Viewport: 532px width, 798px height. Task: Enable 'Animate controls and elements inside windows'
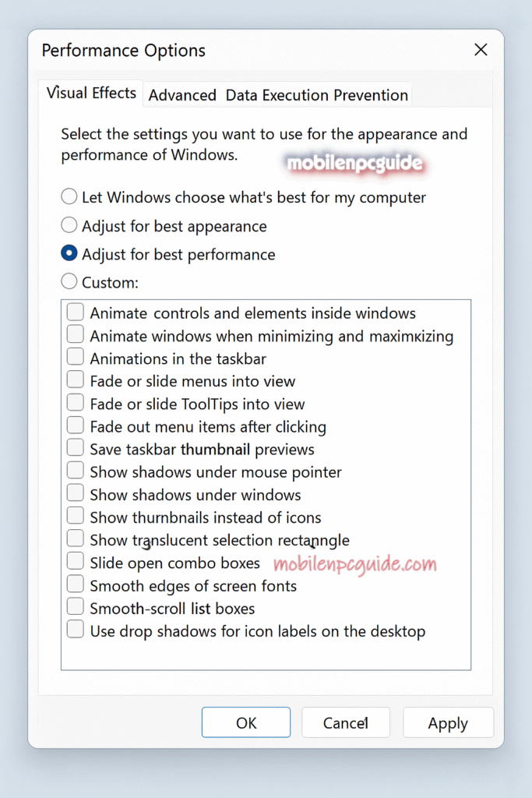tap(75, 312)
